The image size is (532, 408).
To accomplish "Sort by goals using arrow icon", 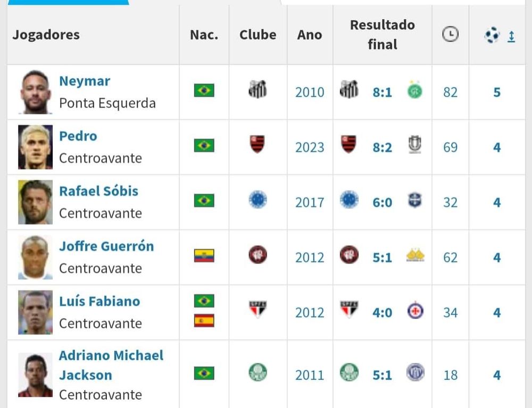I will [x=511, y=36].
